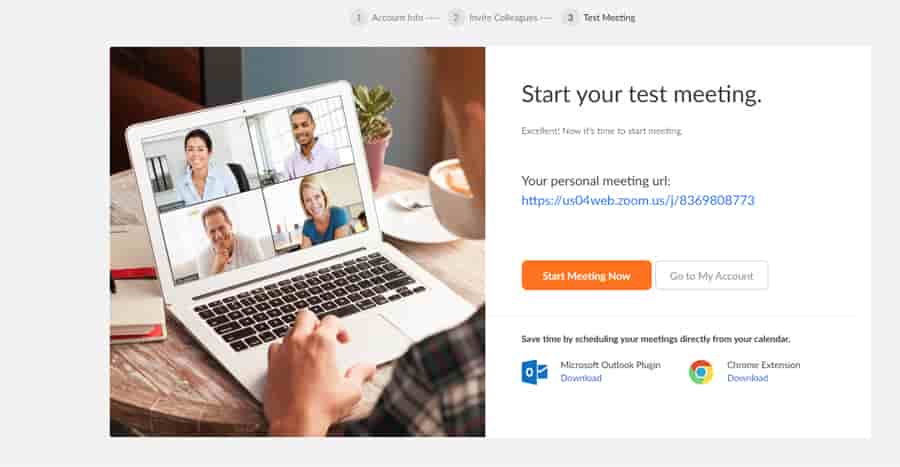Viewport: 900px width, 467px height.
Task: Click the laptop video call photo
Action: pos(297,242)
